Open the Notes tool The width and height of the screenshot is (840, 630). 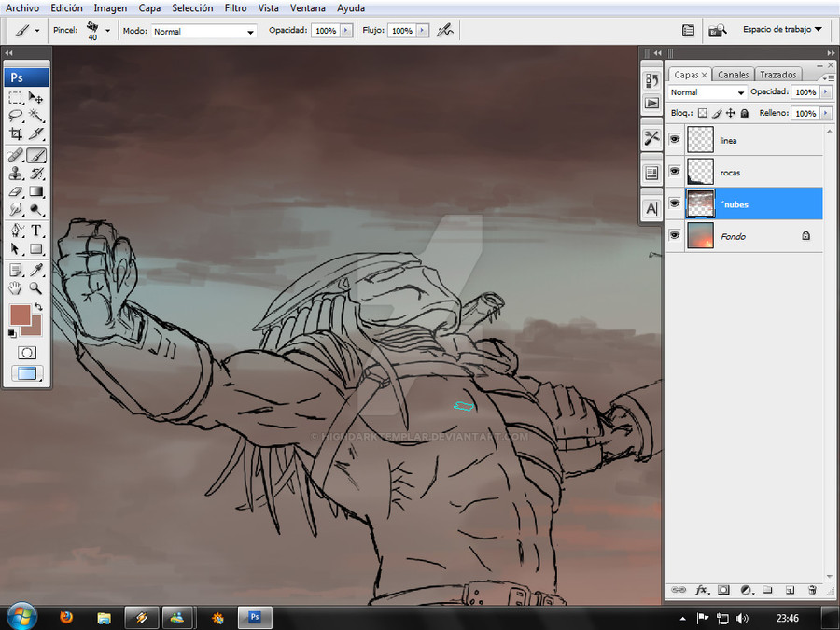tap(16, 270)
